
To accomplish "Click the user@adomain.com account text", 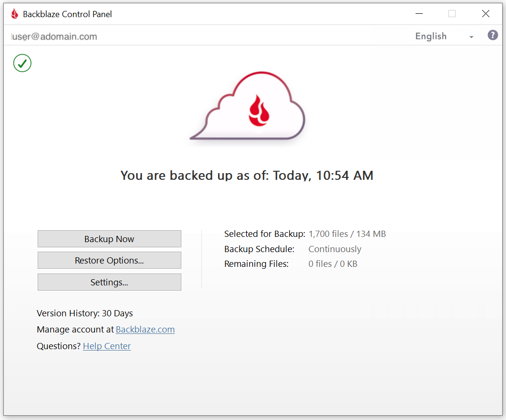I will (54, 37).
